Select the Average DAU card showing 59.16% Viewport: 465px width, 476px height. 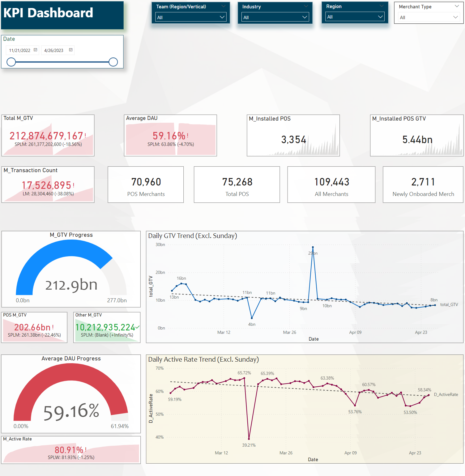[x=170, y=135]
